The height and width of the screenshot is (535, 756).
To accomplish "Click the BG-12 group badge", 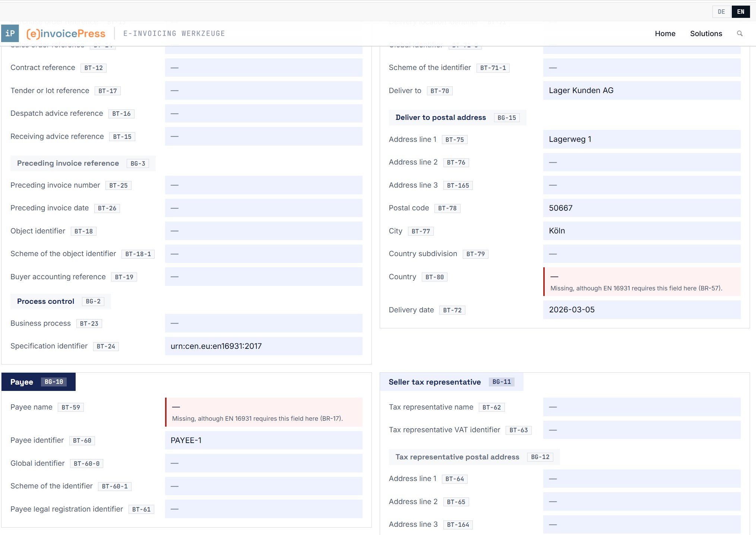I will pyautogui.click(x=540, y=457).
